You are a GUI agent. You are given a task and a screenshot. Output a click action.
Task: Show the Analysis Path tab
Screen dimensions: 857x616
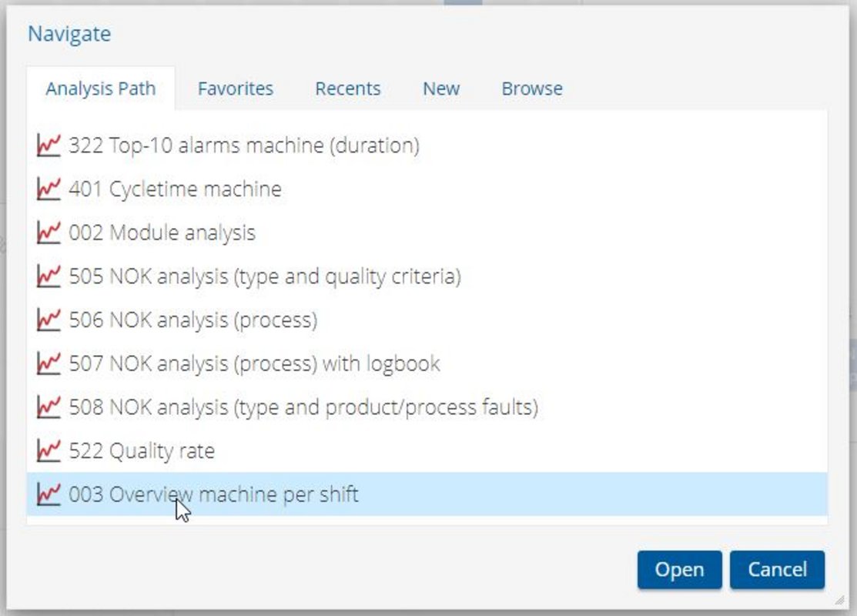[100, 89]
